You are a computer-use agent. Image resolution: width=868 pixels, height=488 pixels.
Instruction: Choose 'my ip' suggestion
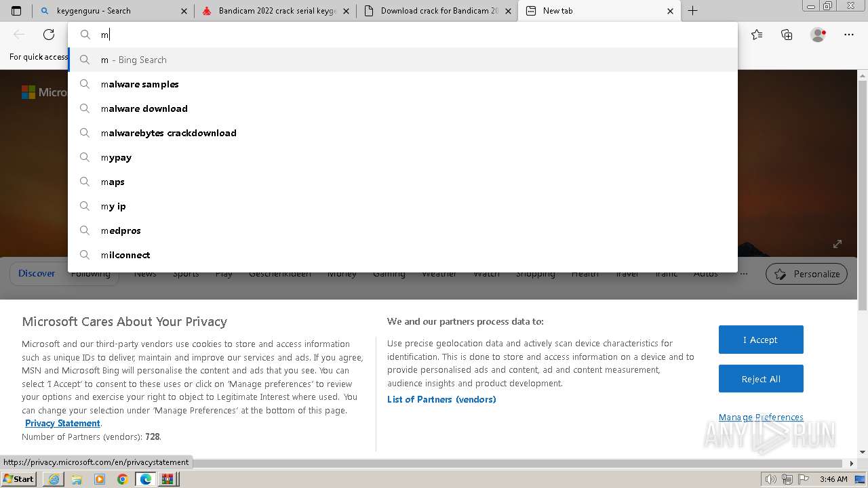403,206
